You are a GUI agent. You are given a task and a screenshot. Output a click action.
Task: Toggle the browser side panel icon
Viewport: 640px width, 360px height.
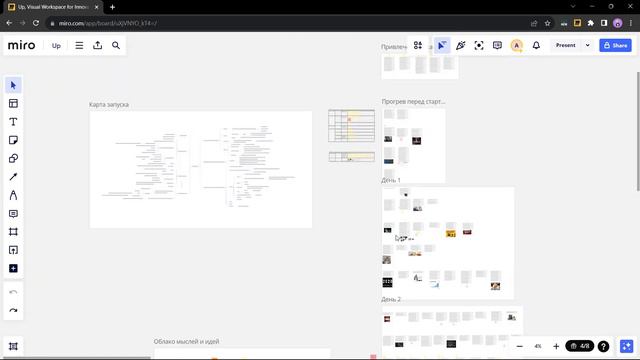click(x=604, y=23)
